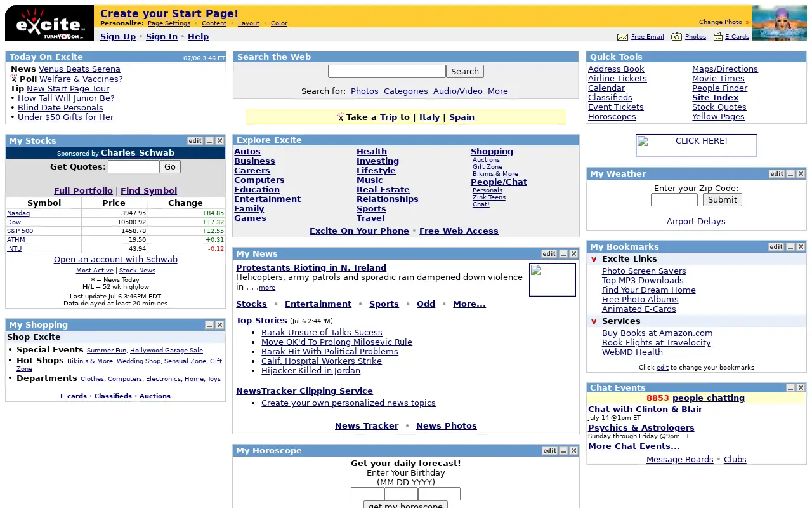Collapse the Services bookmark group

pyautogui.click(x=594, y=321)
